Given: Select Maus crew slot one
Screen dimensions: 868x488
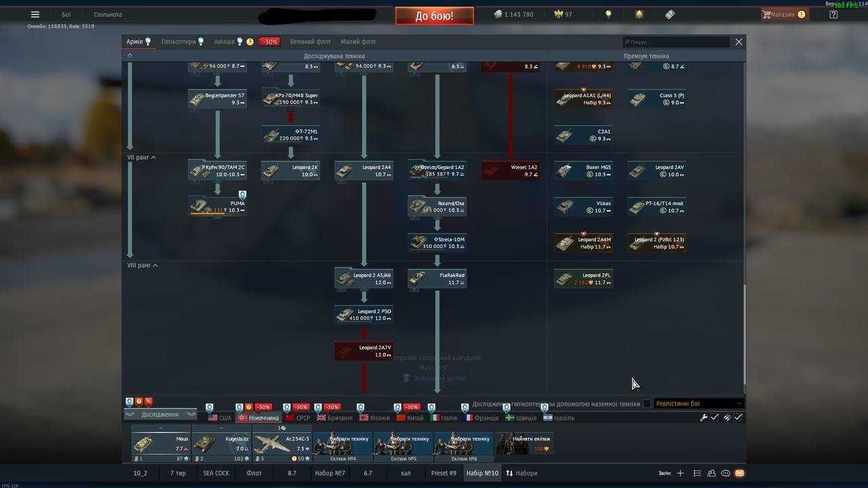Looking at the screenshot, I should [x=161, y=444].
